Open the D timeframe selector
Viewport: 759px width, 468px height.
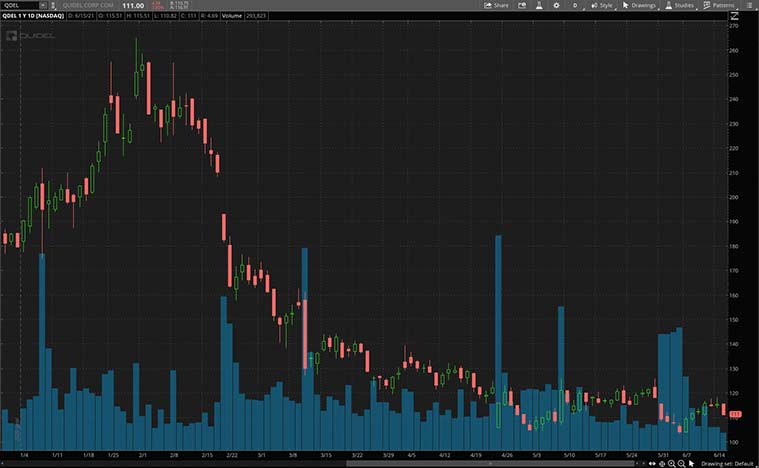click(x=575, y=5)
